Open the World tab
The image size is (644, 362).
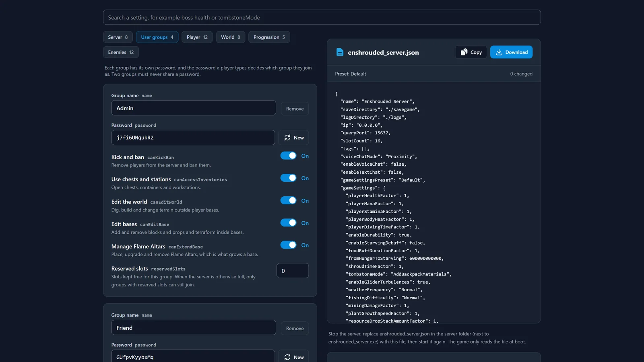tap(231, 37)
